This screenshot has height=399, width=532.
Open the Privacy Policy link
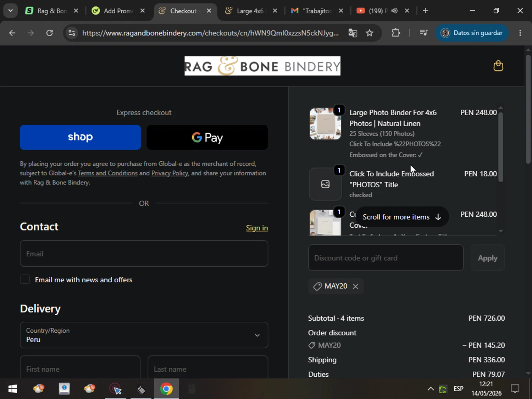click(170, 173)
